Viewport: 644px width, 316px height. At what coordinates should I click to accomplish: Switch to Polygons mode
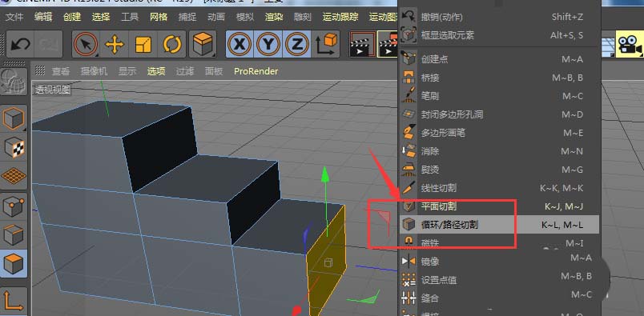tap(14, 263)
